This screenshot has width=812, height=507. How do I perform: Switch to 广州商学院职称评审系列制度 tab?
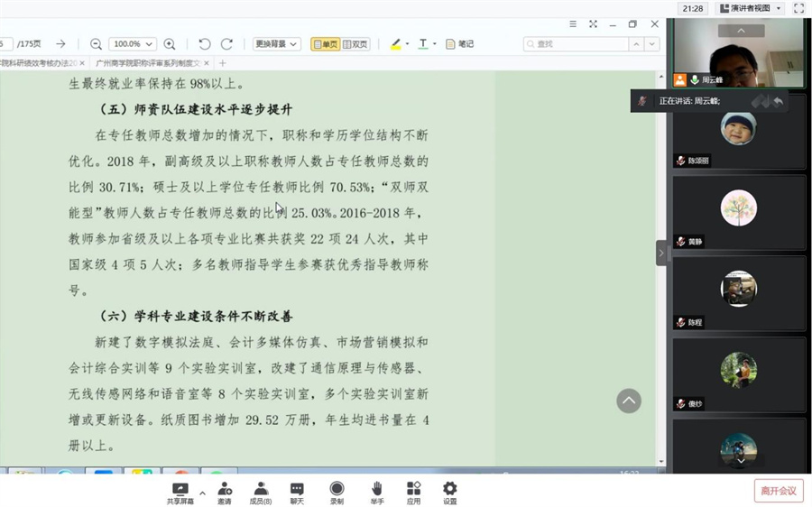click(149, 63)
